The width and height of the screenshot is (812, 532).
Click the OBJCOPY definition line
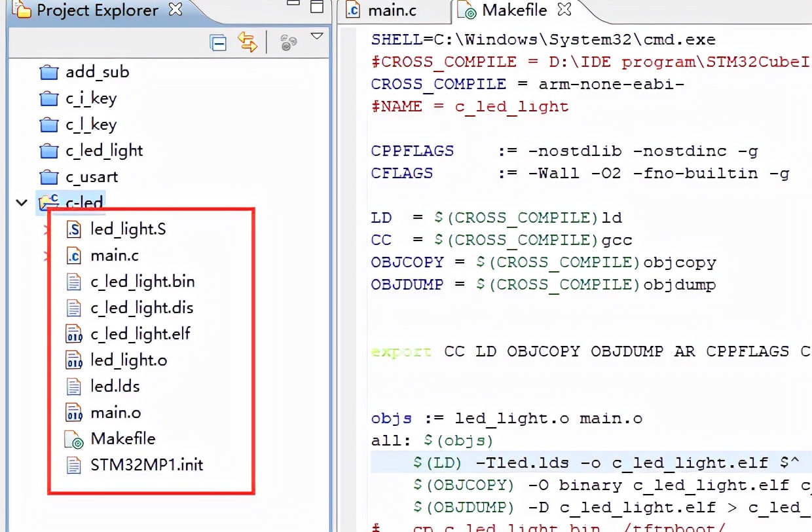(543, 262)
